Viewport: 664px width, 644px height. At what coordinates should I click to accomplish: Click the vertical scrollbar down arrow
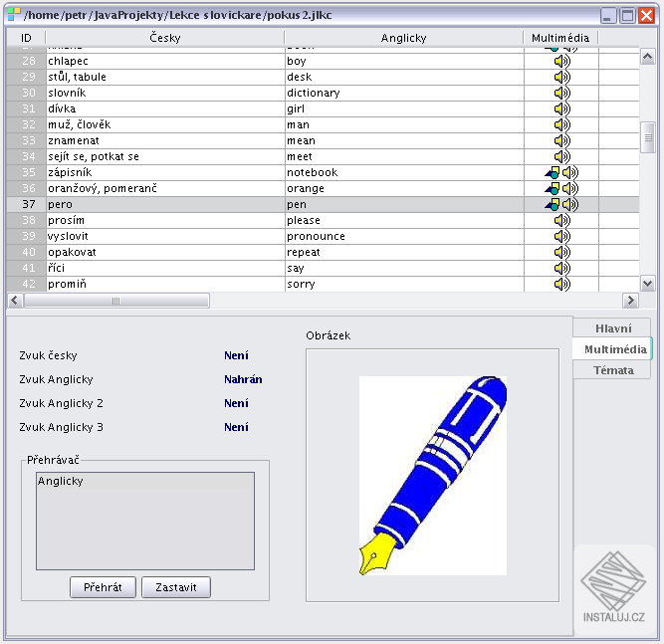click(647, 284)
